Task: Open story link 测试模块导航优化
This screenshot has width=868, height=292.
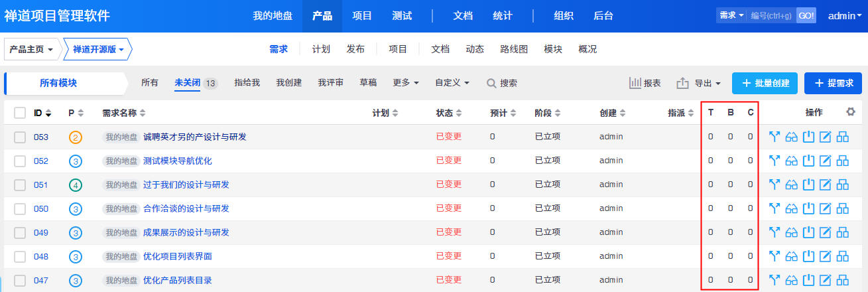Action: 178,161
